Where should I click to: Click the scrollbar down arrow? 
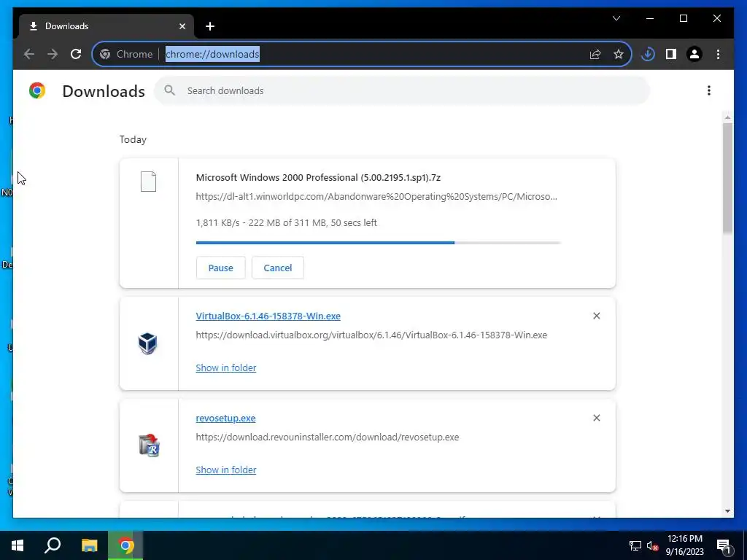coord(727,511)
